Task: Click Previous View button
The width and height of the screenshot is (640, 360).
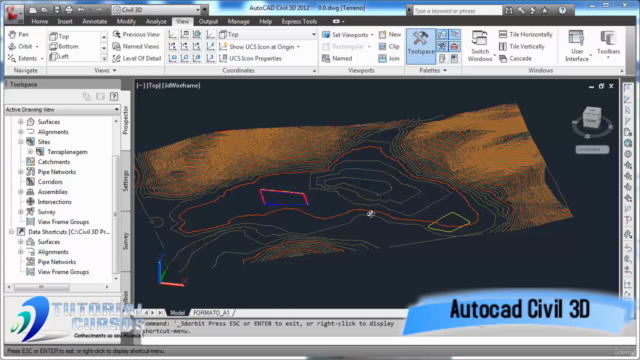Action: click(x=136, y=35)
